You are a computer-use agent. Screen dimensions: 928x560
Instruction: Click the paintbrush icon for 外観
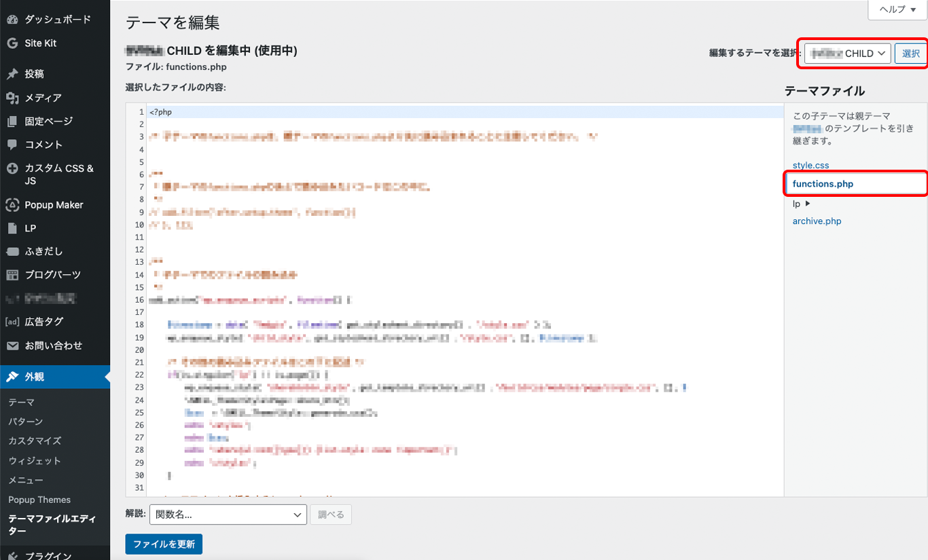[12, 377]
